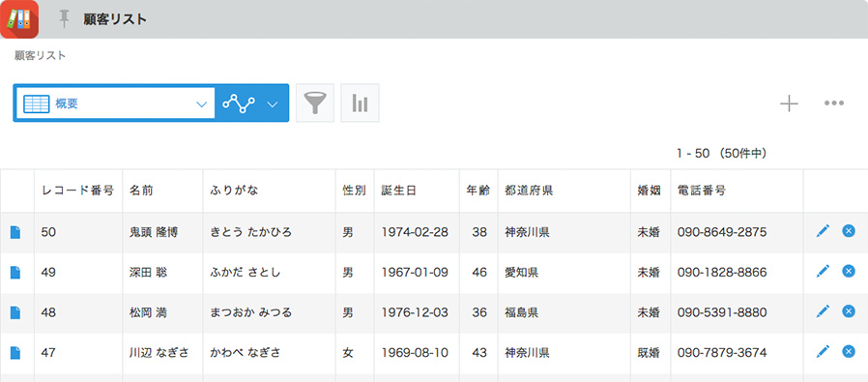Open the three-dot options menu

[833, 103]
